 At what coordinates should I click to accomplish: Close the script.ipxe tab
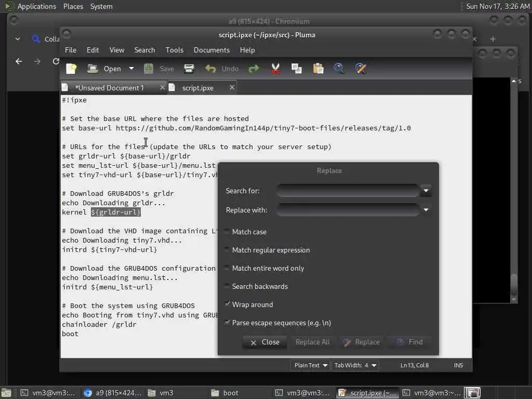click(232, 88)
